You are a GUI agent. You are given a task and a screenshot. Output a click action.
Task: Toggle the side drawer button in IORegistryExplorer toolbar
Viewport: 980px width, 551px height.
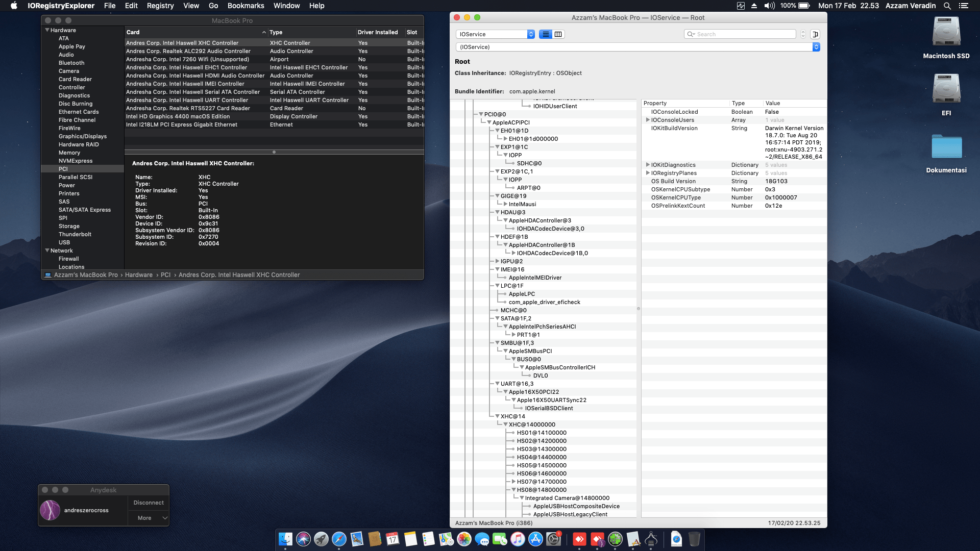(815, 34)
